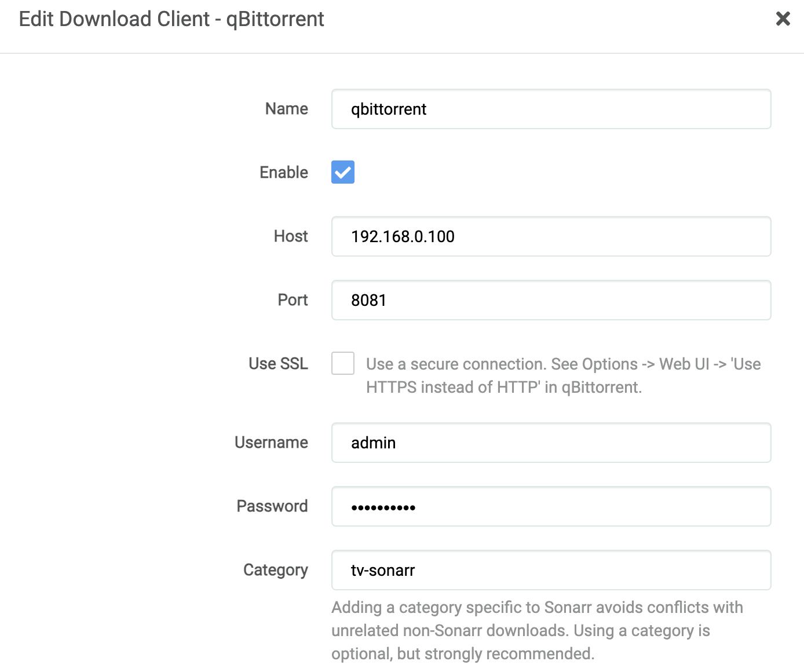Select the Port field with 8081
804x672 pixels.
tap(551, 300)
